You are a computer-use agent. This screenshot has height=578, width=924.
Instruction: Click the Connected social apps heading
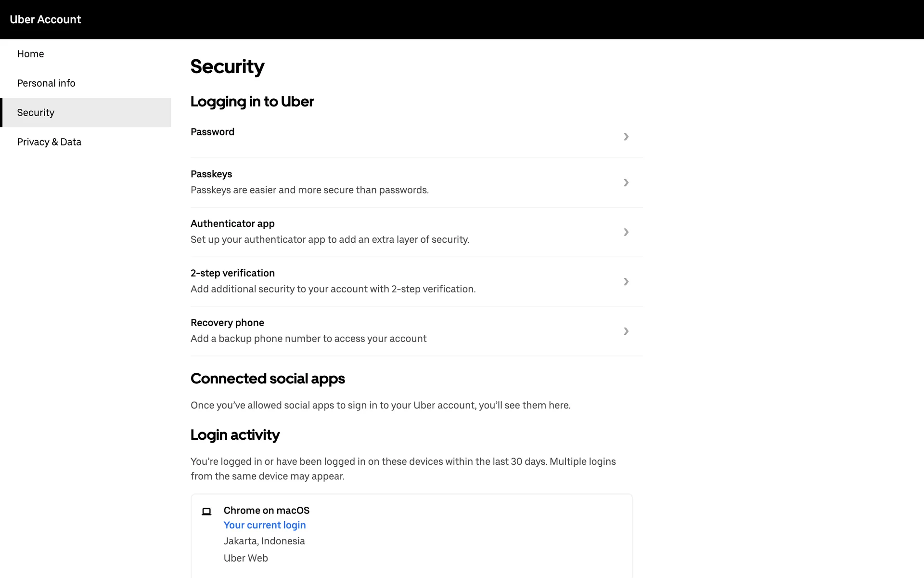tap(268, 379)
